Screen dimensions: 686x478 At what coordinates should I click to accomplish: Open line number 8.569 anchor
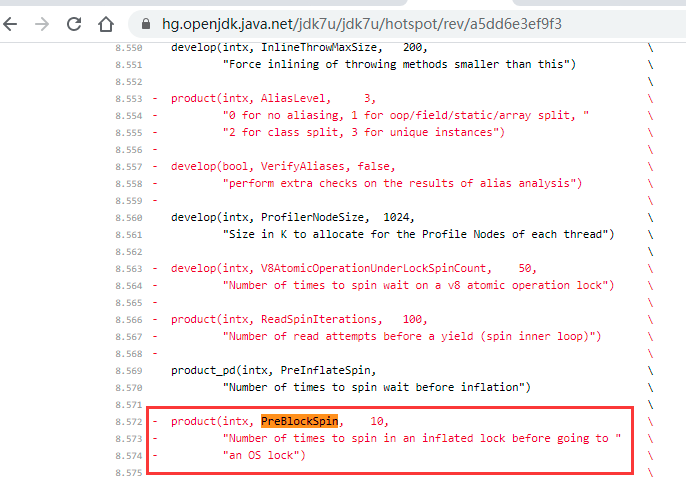129,371
